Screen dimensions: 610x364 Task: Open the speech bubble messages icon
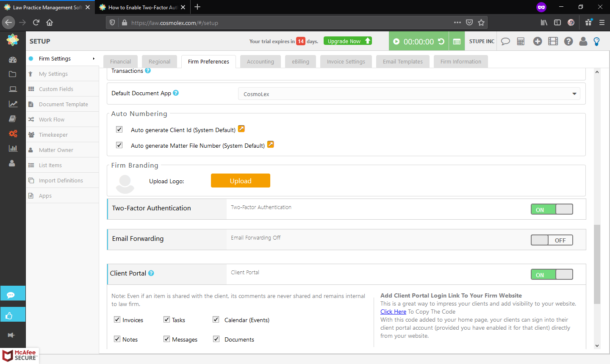coord(505,41)
